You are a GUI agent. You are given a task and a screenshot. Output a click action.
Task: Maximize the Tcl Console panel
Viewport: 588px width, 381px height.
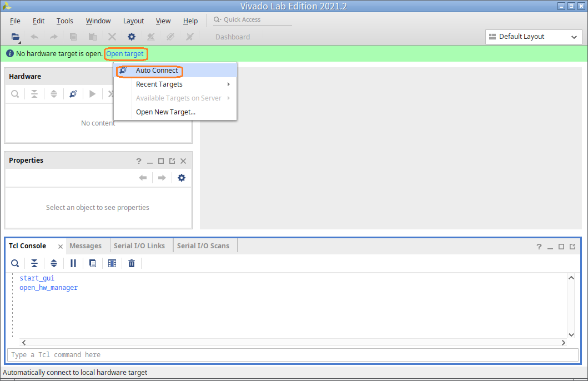[561, 247]
